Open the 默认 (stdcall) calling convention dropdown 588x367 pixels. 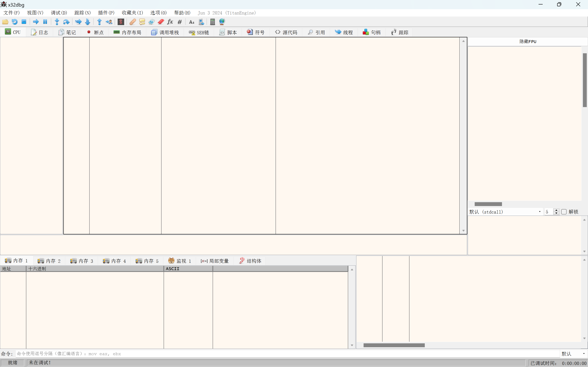click(x=505, y=212)
